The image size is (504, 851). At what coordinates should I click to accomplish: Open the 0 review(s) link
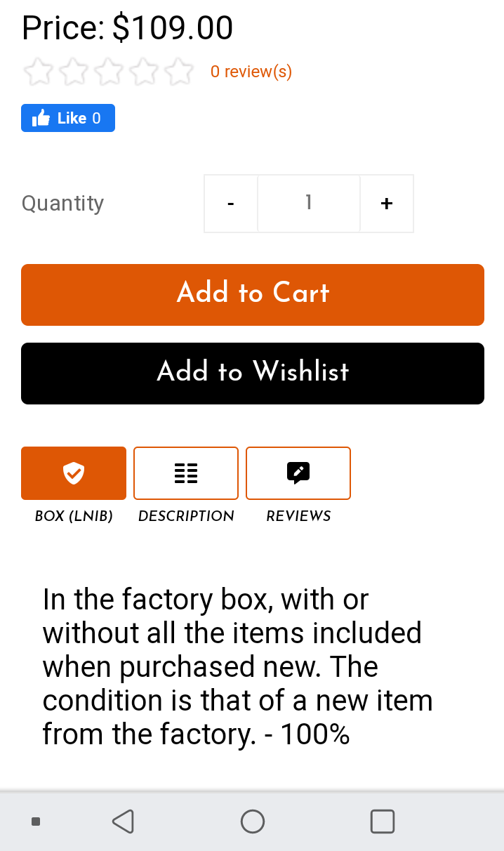tap(251, 72)
